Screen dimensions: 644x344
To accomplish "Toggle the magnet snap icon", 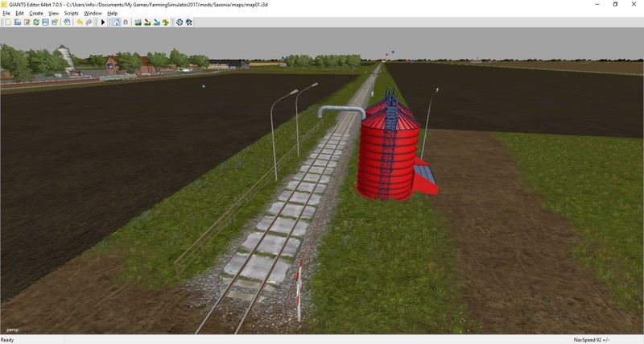I will 126,22.
